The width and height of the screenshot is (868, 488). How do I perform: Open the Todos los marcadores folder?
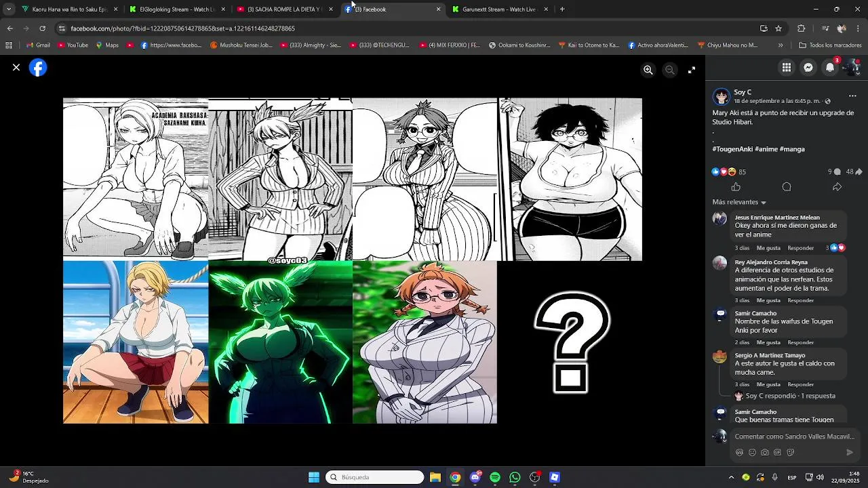830,45
